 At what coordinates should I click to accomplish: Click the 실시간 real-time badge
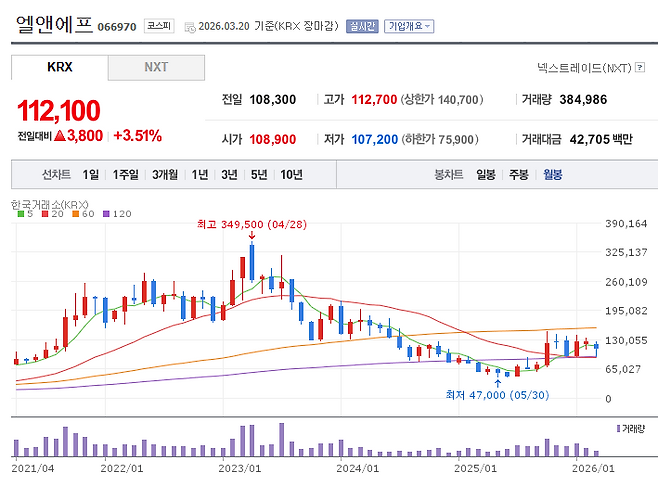coord(362,26)
